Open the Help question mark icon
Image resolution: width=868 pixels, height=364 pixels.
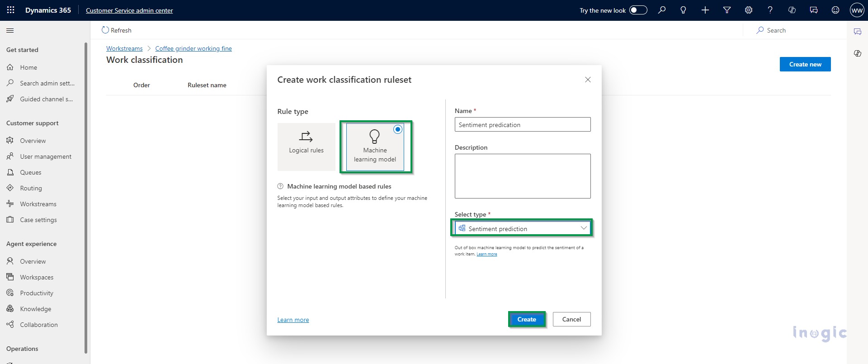770,10
